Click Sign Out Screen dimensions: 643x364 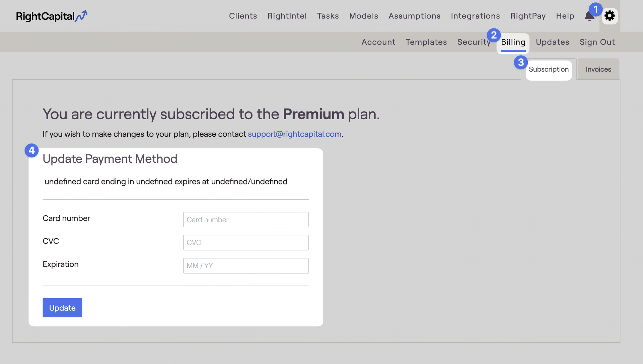[x=597, y=42]
